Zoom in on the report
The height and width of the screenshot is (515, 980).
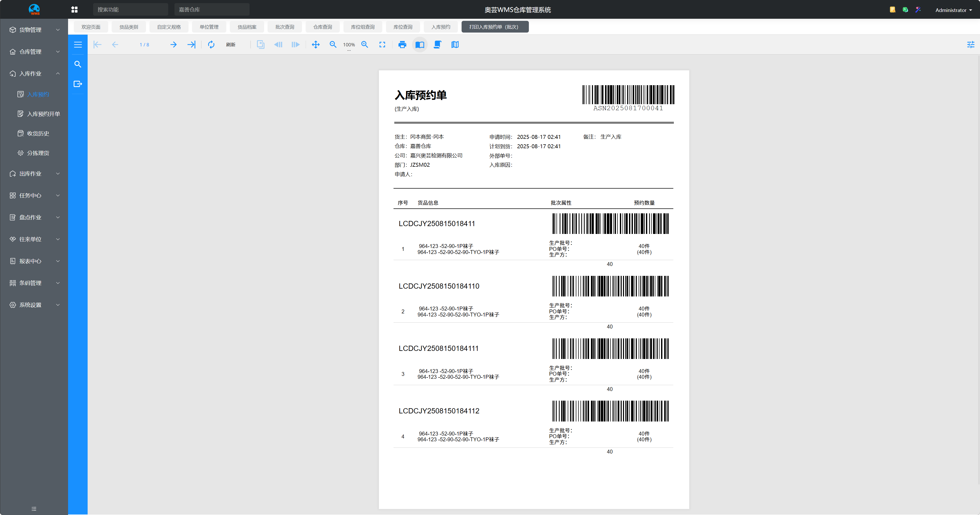click(365, 45)
